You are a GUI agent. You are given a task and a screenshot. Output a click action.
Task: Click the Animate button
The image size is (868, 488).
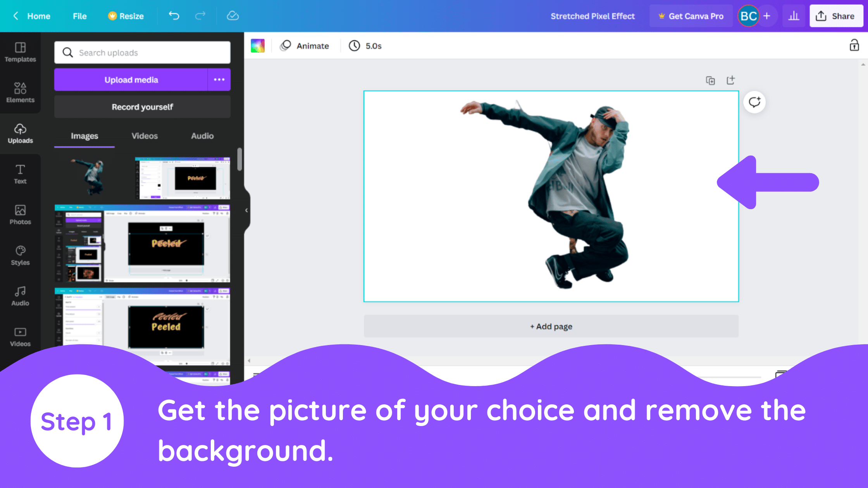304,45
